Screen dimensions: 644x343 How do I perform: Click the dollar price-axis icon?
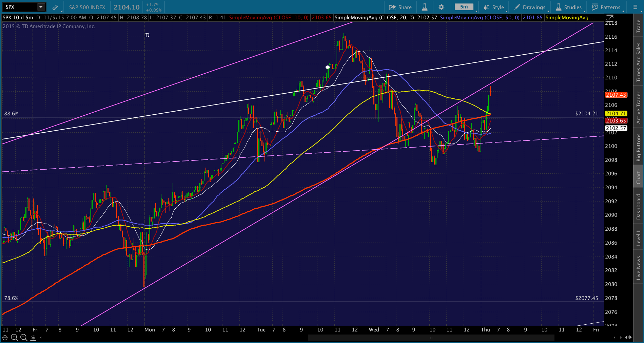(x=33, y=337)
